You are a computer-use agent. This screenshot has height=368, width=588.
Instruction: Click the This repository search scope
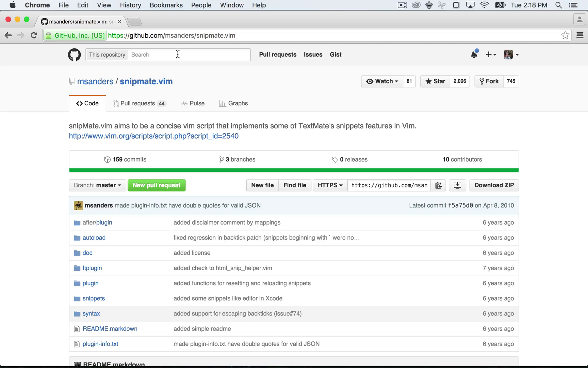click(107, 55)
